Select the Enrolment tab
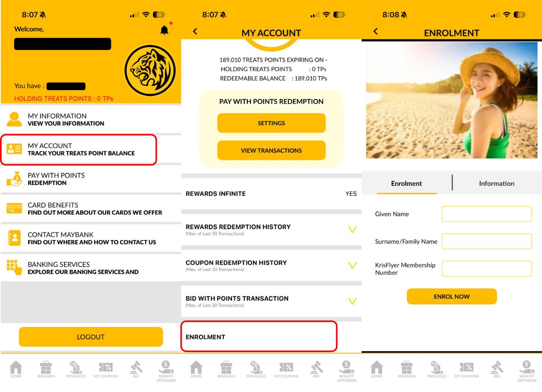Screen dimensions: 542x392 pos(406,183)
